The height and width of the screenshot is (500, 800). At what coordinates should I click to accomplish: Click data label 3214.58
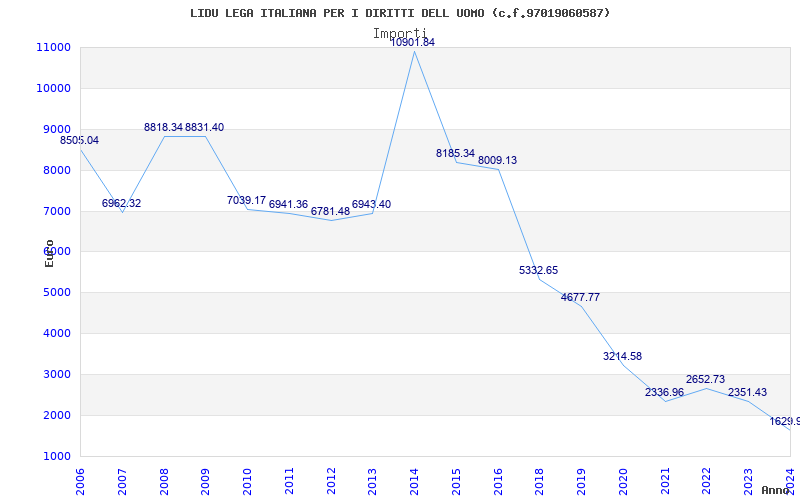(x=622, y=356)
